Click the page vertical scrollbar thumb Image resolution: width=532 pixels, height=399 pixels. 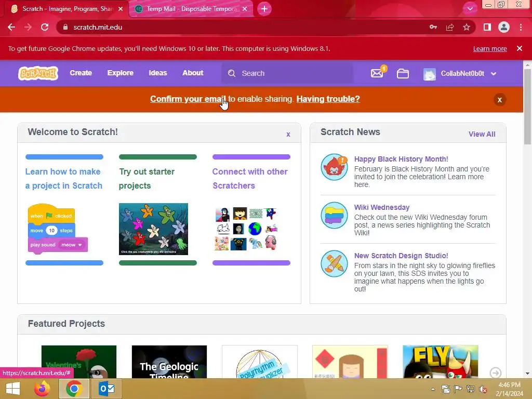[528, 107]
